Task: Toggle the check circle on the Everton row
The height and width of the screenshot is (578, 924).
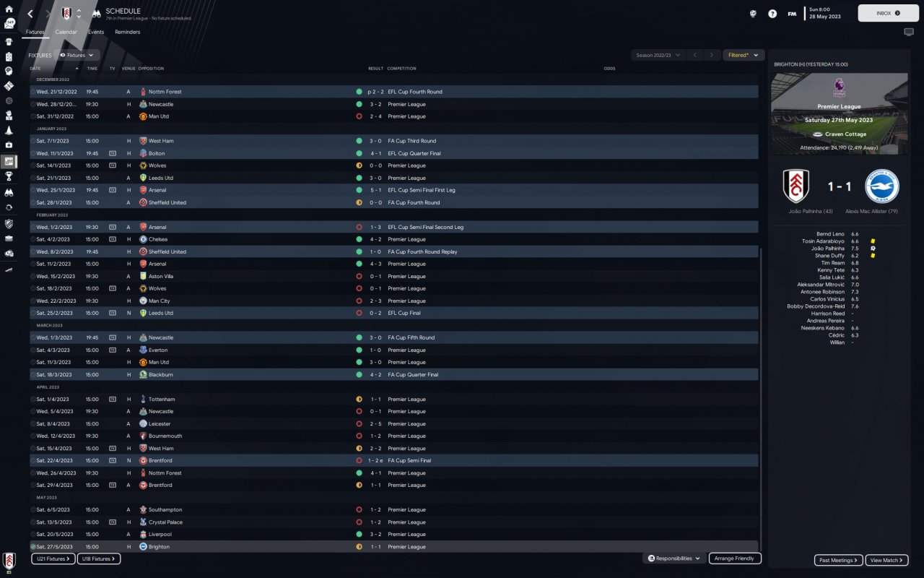Action: coord(33,350)
